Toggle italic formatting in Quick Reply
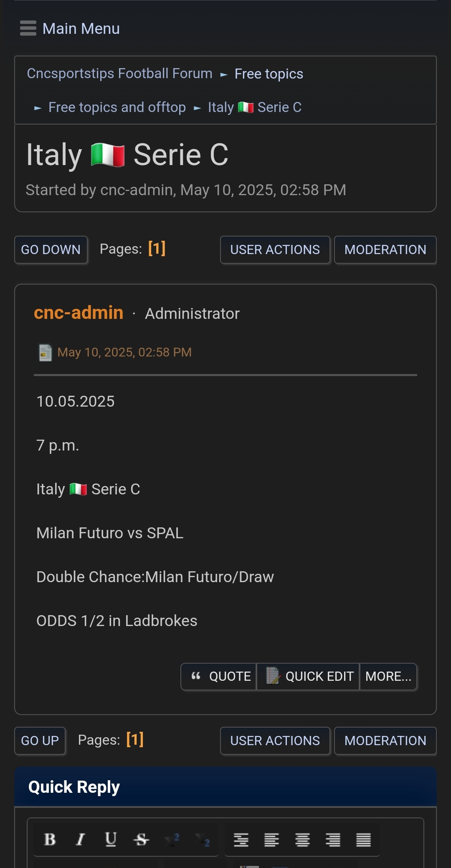 [80, 839]
